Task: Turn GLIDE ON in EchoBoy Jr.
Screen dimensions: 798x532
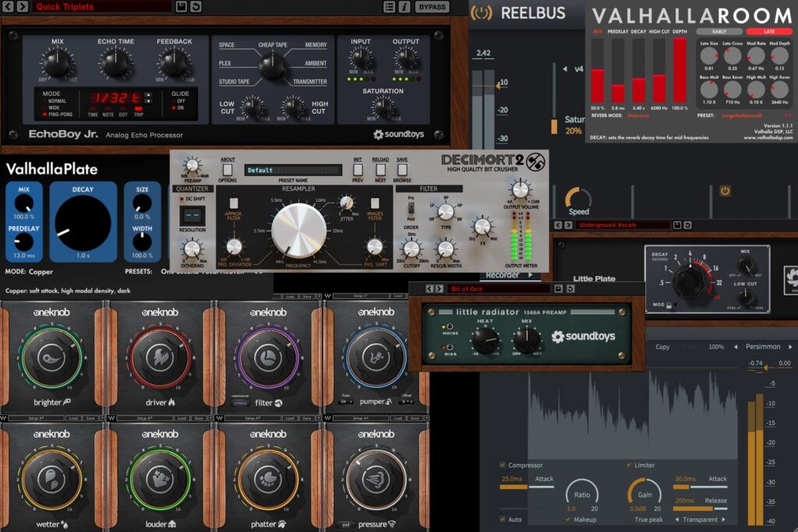Action: pos(178,107)
